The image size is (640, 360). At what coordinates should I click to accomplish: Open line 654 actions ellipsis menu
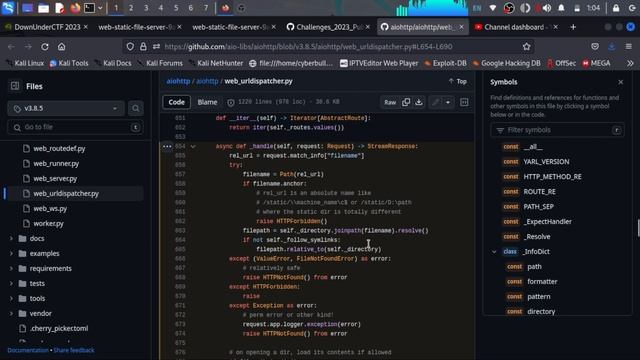[167, 146]
